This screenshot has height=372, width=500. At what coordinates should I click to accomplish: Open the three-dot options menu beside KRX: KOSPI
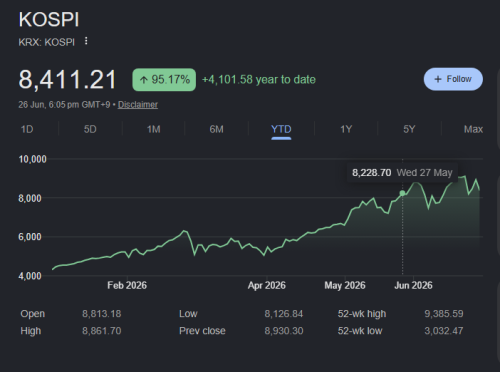click(86, 41)
